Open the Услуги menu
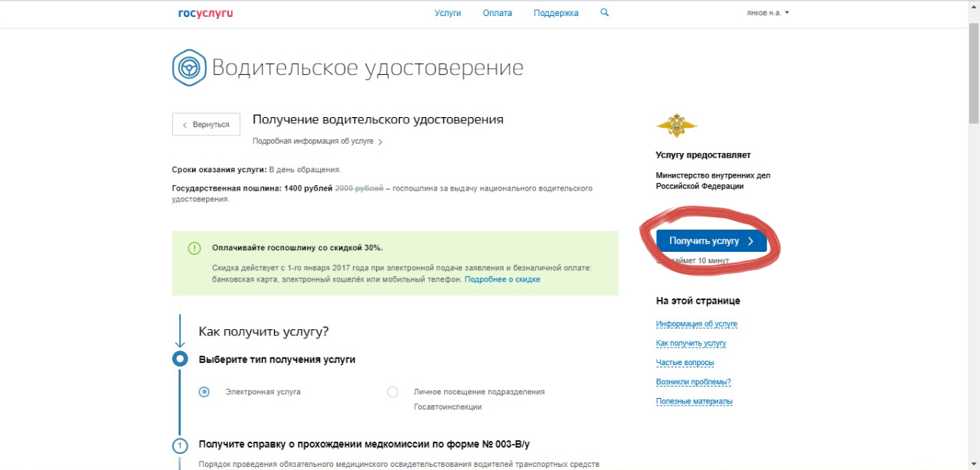Viewport: 980px width, 470px height. click(x=448, y=13)
